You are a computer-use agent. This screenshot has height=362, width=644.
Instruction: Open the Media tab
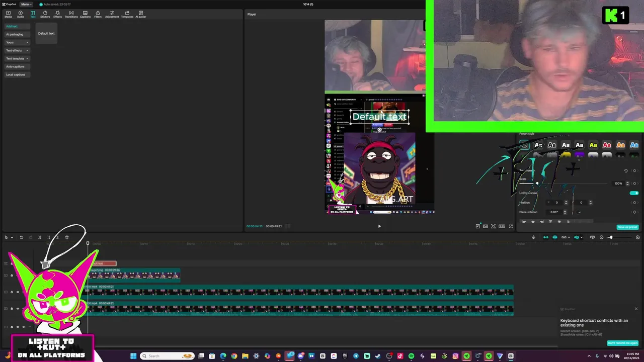(x=8, y=14)
